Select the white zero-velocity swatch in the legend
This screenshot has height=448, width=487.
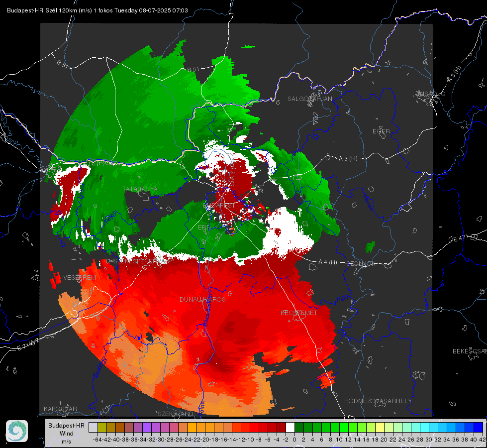290,428
